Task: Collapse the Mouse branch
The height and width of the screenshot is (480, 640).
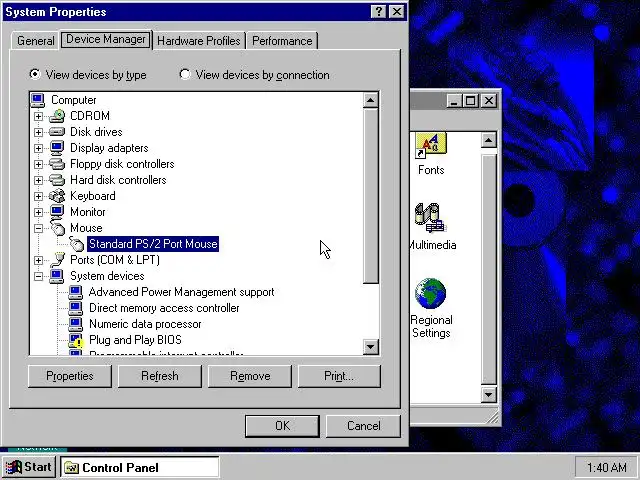Action: point(38,228)
